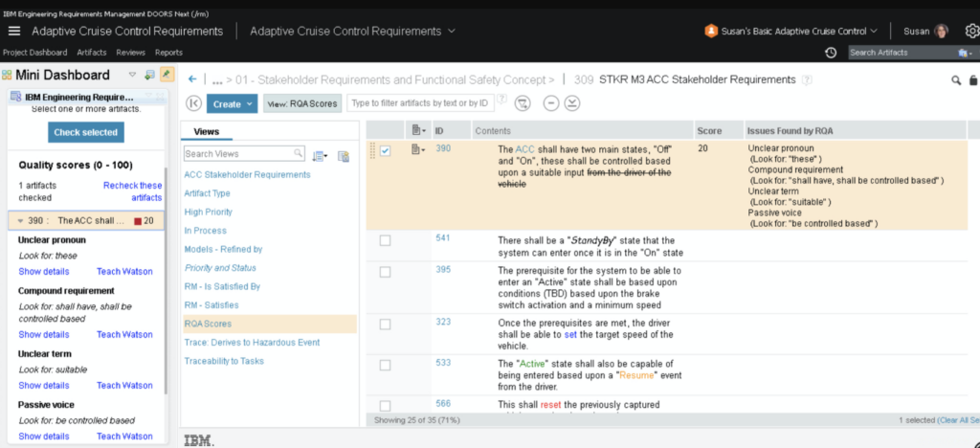Click the Mini Dashboard vertical scrollbar
980x448 pixels.
(x=165, y=281)
